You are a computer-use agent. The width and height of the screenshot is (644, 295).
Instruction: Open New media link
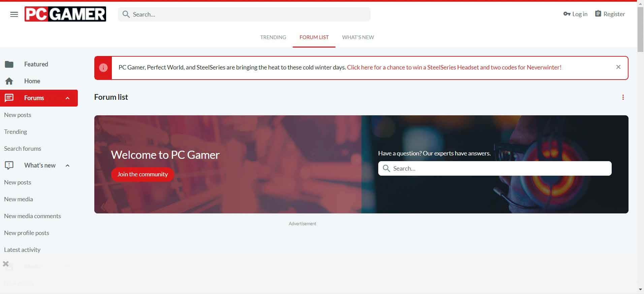(19, 199)
